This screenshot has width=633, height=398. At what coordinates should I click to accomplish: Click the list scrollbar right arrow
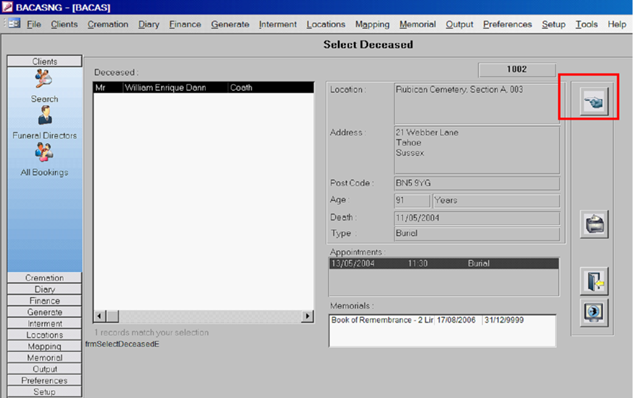pos(308,316)
